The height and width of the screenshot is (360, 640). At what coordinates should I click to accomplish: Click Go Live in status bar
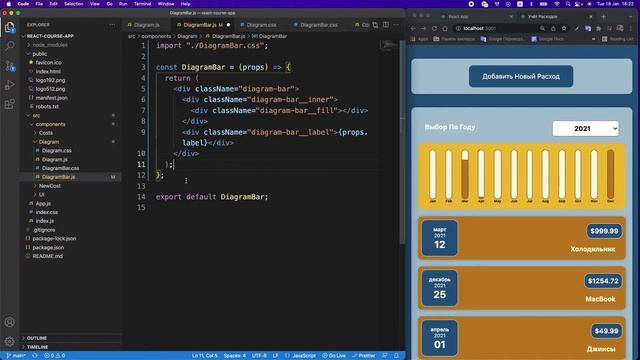[334, 356]
